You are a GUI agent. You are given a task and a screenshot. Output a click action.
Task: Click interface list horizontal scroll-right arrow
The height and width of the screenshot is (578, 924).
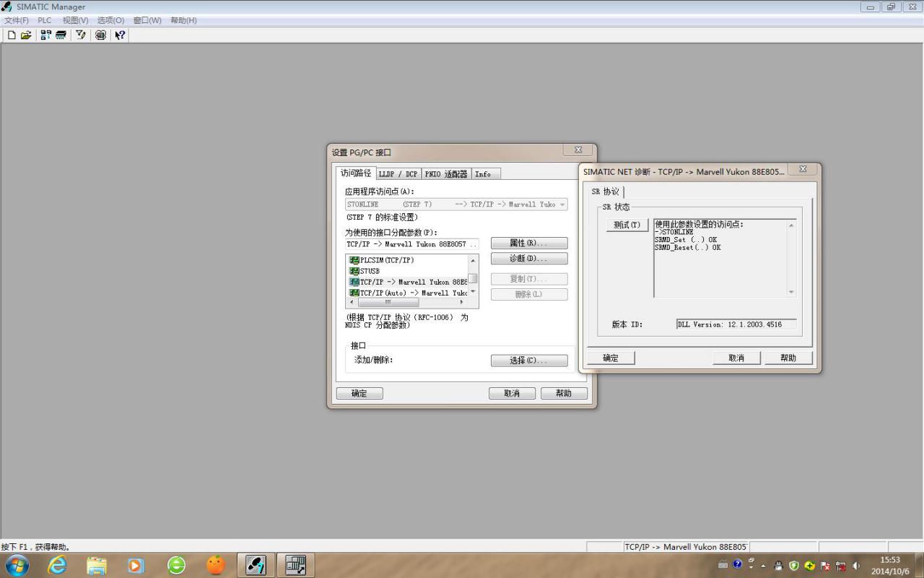[x=462, y=303]
